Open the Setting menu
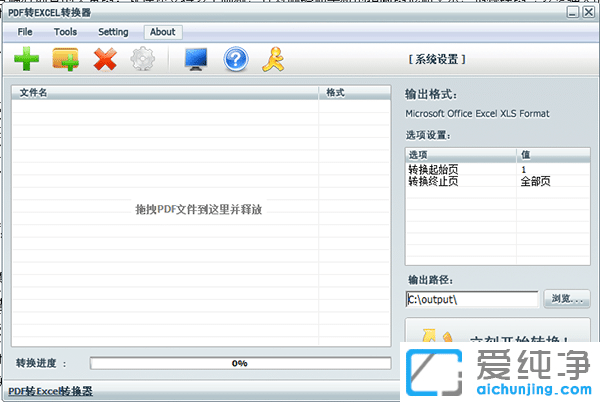 [113, 32]
